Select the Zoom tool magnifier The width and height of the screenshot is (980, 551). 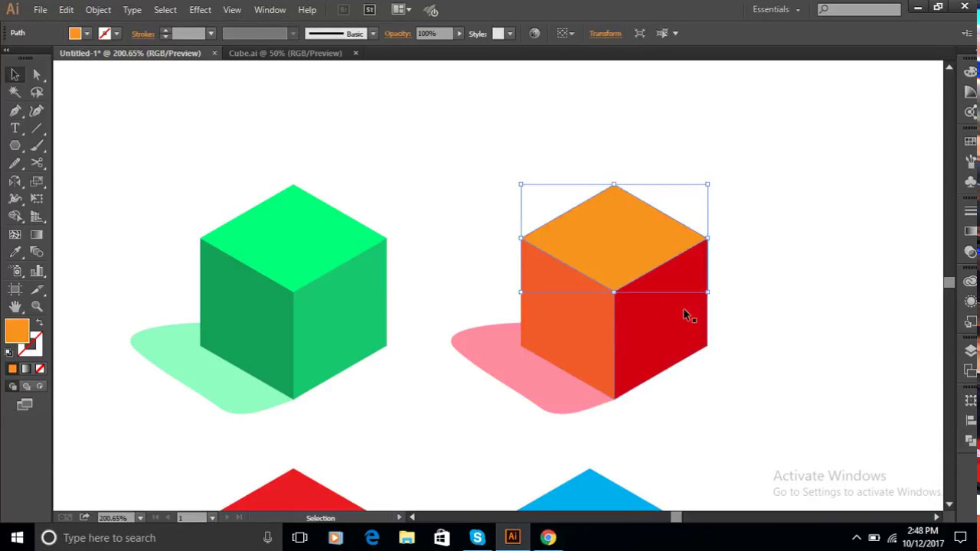coord(37,307)
